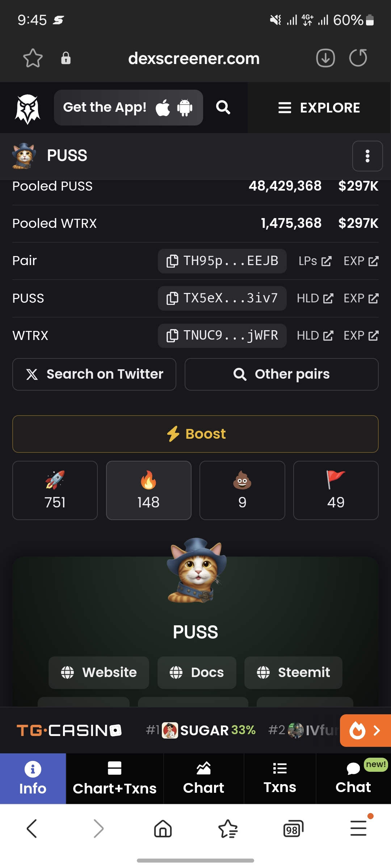Open the browser download icon

pyautogui.click(x=325, y=58)
